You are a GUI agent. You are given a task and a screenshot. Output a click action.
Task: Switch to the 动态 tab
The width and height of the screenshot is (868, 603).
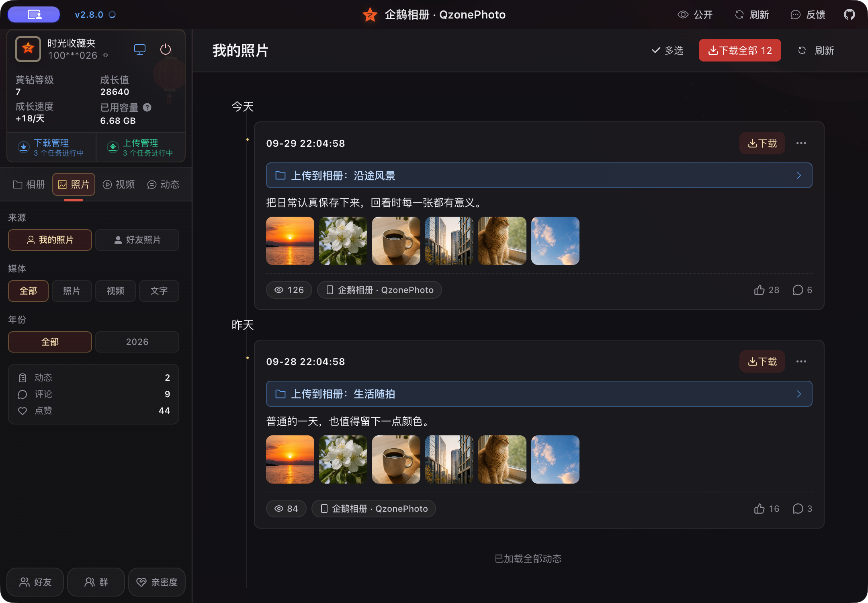coord(163,185)
